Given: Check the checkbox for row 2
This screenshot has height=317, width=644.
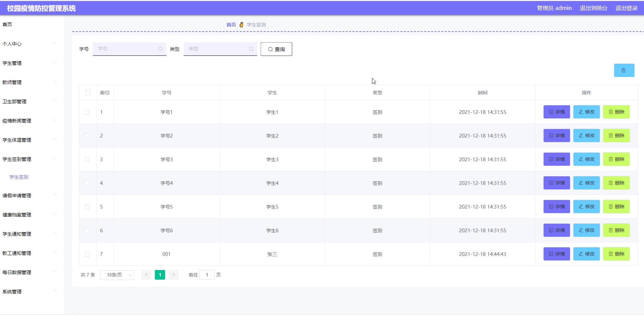Looking at the screenshot, I should pyautogui.click(x=87, y=136).
